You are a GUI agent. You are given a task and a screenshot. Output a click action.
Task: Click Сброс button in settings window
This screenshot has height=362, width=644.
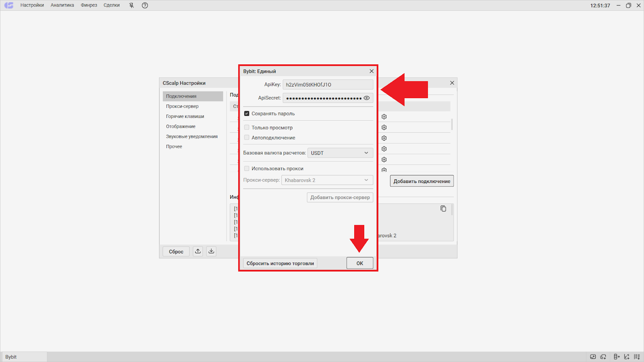point(176,251)
